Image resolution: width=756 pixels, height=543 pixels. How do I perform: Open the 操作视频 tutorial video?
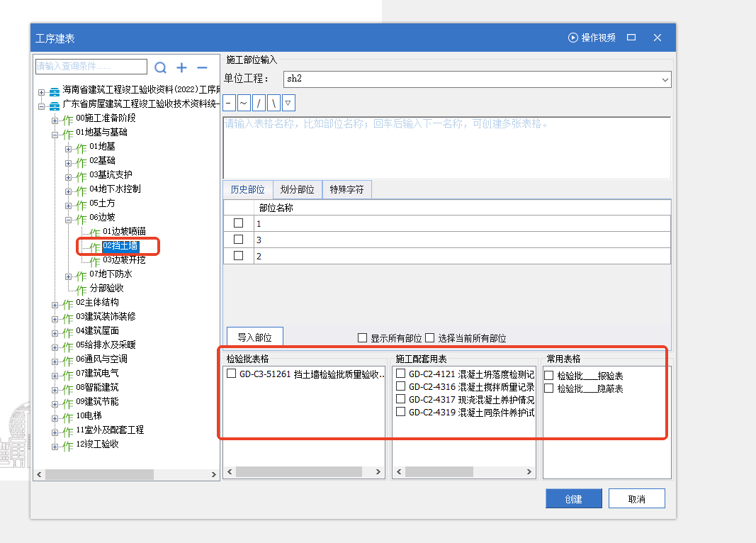tap(592, 38)
